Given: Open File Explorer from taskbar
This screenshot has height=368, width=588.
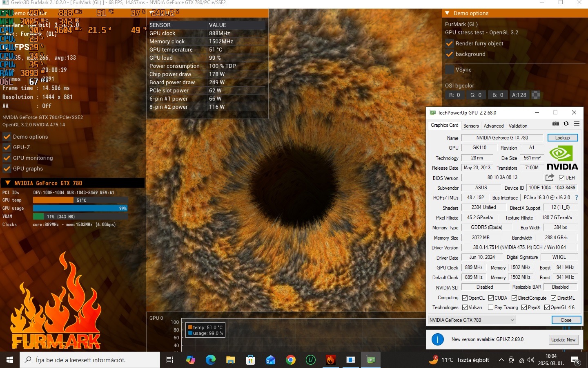Looking at the screenshot, I should pyautogui.click(x=231, y=360).
